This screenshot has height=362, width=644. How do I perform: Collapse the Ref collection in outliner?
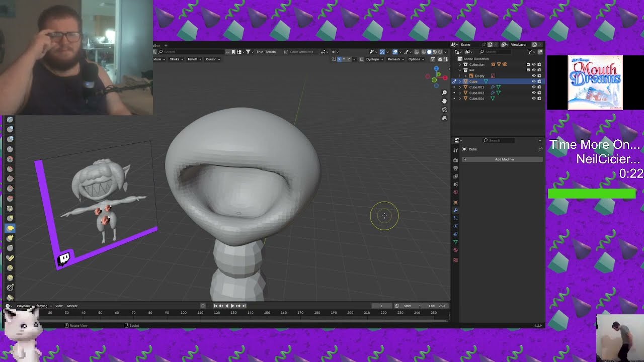tap(459, 70)
